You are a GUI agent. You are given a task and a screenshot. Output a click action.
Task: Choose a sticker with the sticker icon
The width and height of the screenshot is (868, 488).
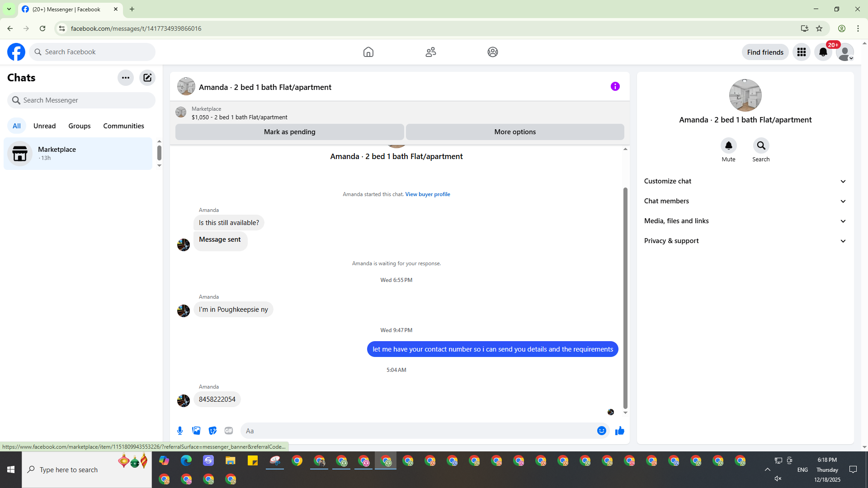(212, 431)
